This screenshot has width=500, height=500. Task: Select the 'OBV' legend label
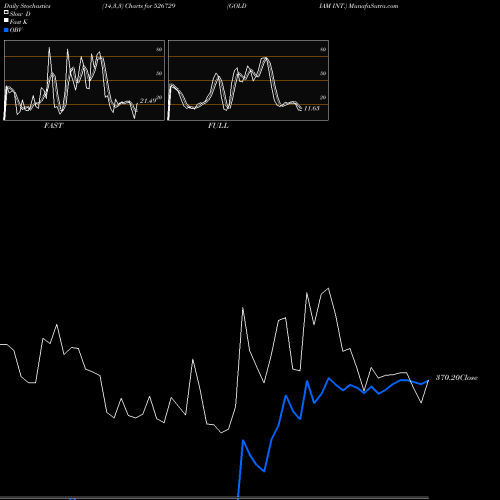point(16,30)
